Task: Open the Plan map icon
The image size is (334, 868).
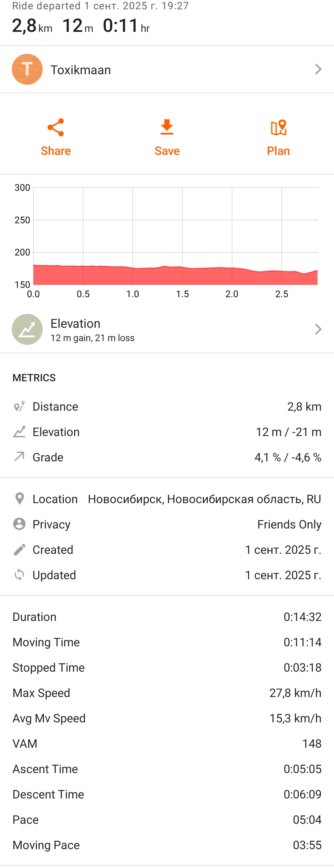Action: click(278, 128)
